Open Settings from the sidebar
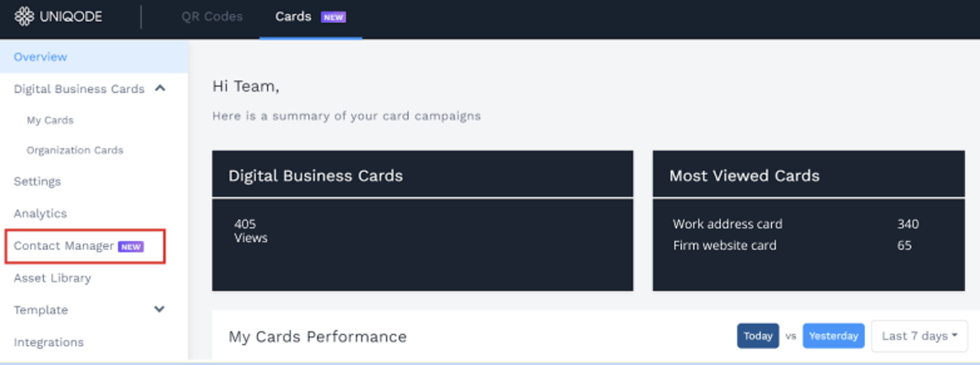Screen dimensions: 980x365 [37, 181]
